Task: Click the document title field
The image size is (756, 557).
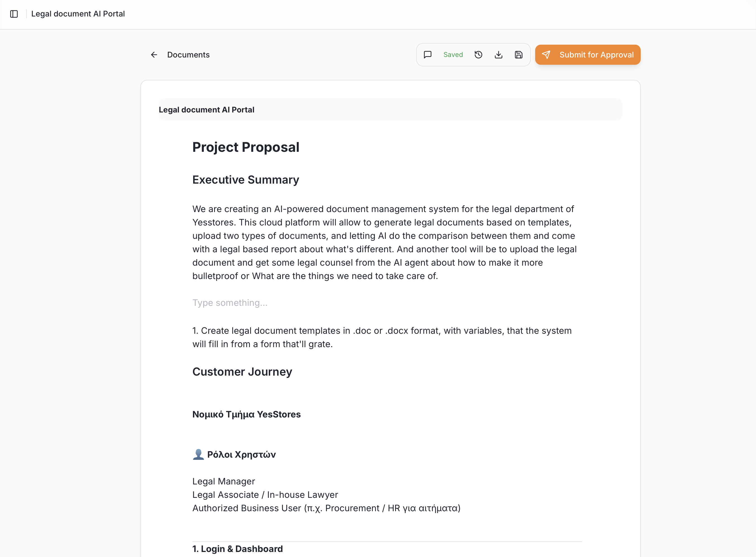Action: pyautogui.click(x=390, y=110)
